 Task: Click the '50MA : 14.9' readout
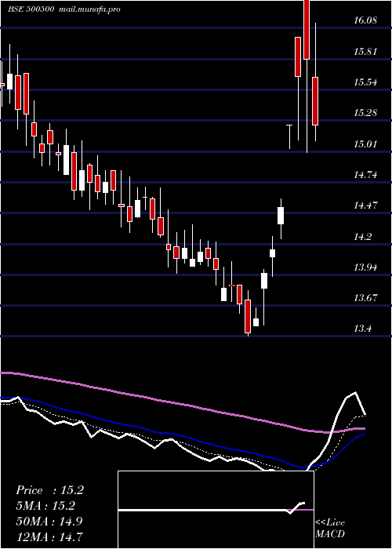[49, 522]
